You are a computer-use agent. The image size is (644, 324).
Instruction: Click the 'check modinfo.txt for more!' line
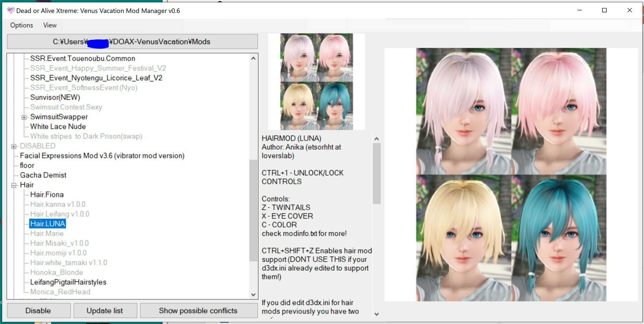click(x=304, y=233)
